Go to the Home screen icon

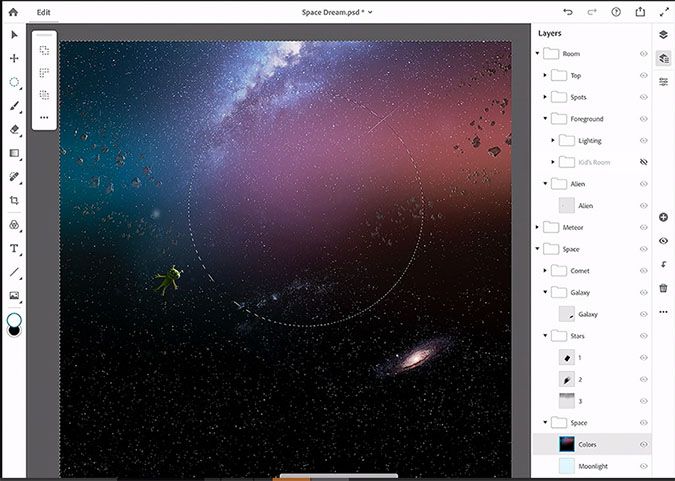pyautogui.click(x=13, y=12)
